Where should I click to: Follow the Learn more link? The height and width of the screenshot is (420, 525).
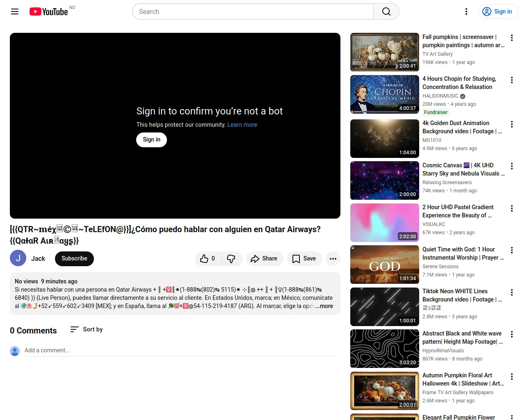point(242,125)
